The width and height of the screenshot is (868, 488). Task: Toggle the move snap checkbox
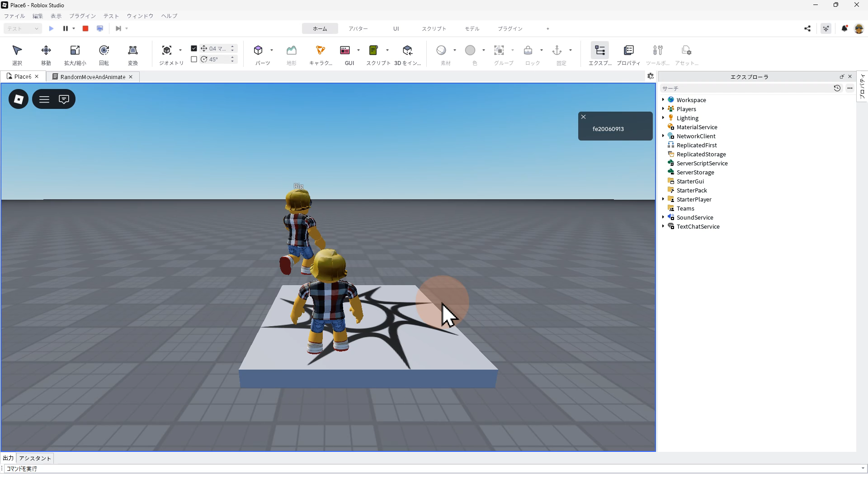(x=194, y=48)
